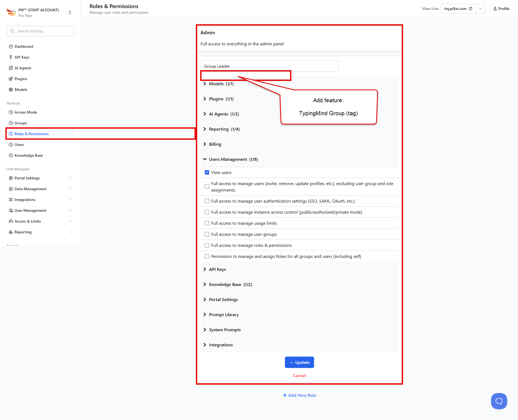Click the external link icon beside hq.pi9ai.com
Screen dimensions: 518x420
pyautogui.click(x=471, y=9)
